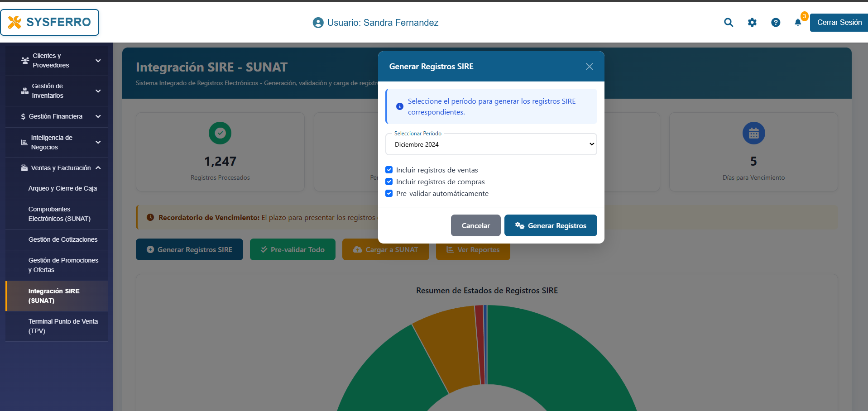
Task: Click the Resumen de Estados de Registros SIRE title
Action: (487, 291)
